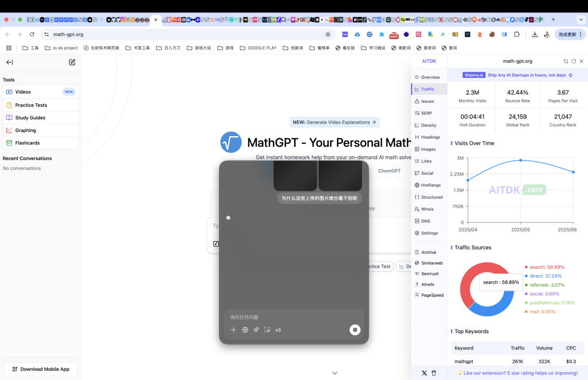Open a new browser tab with plus

(553, 20)
